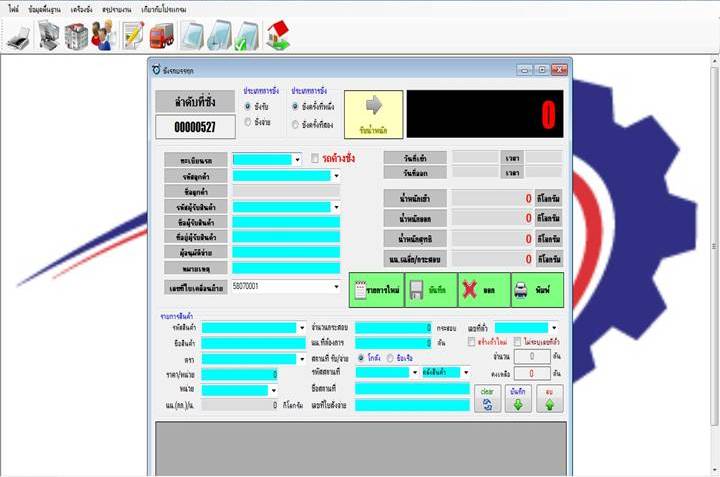Click the yellow arrow receive-weight button
The width and height of the screenshot is (720, 477).
(x=373, y=114)
